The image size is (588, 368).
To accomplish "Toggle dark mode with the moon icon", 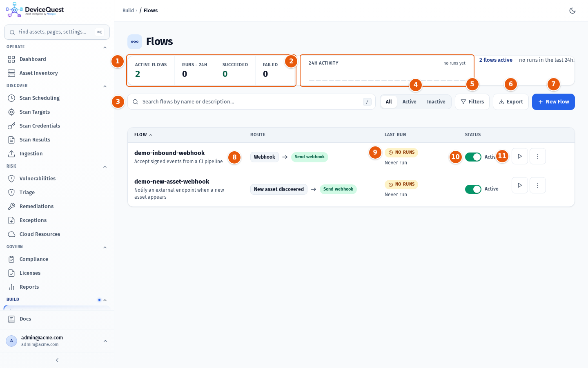I will [572, 11].
